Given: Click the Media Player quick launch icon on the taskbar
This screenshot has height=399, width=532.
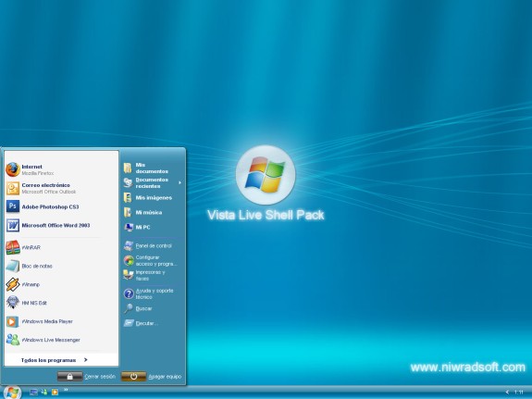Looking at the screenshot, I should [x=55, y=393].
